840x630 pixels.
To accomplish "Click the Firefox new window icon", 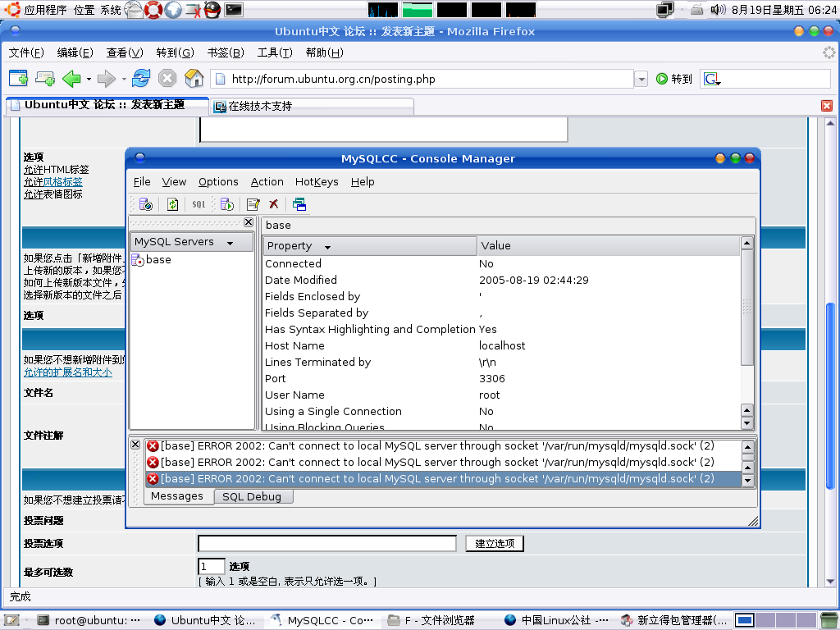I will tap(19, 79).
